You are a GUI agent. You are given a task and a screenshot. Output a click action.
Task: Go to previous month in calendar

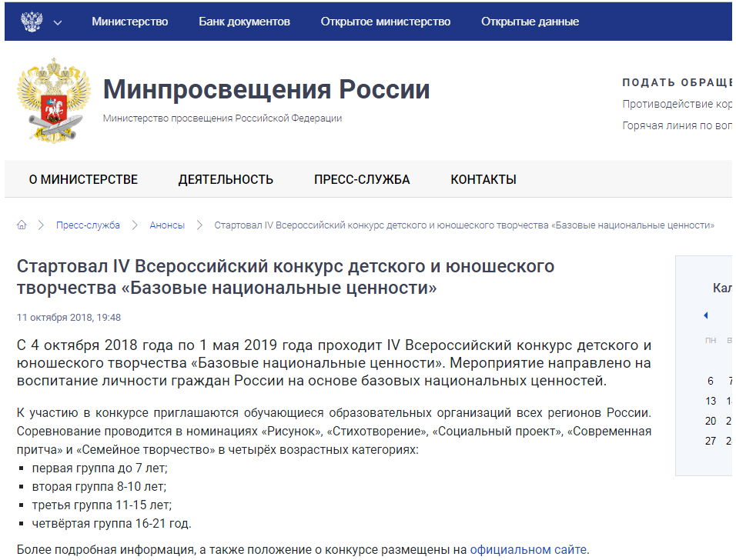pyautogui.click(x=706, y=315)
